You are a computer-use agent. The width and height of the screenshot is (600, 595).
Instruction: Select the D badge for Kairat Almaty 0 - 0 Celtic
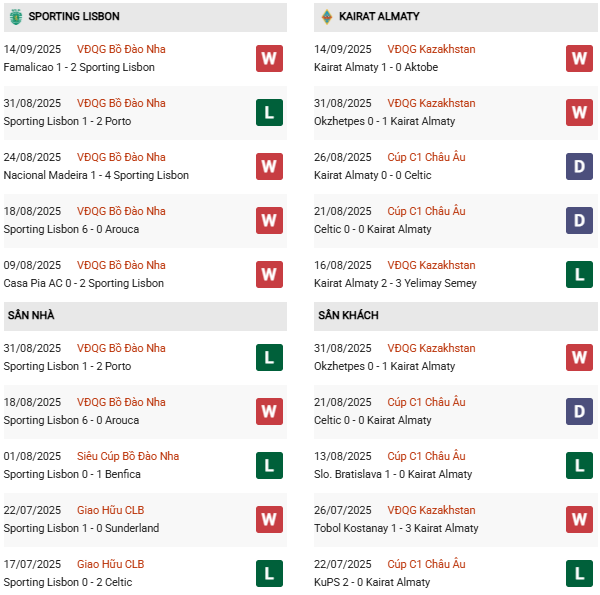pos(579,166)
